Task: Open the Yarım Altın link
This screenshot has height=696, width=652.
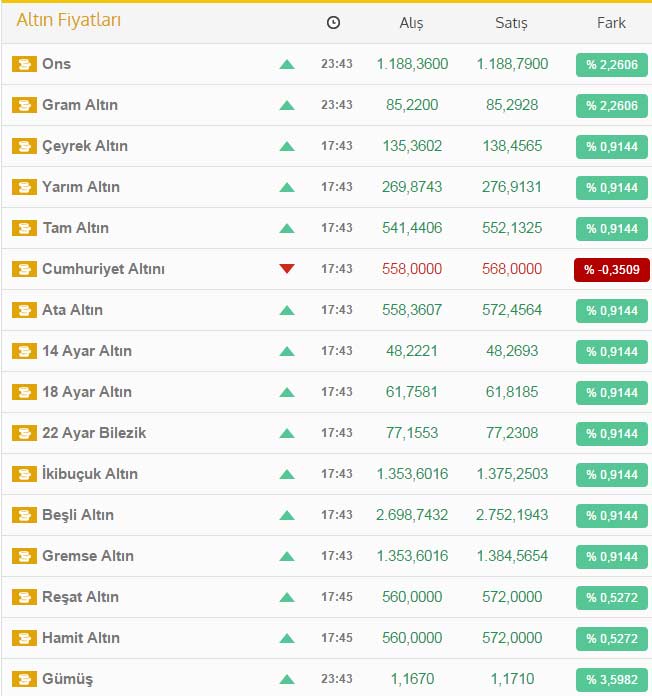Action: tap(81, 187)
